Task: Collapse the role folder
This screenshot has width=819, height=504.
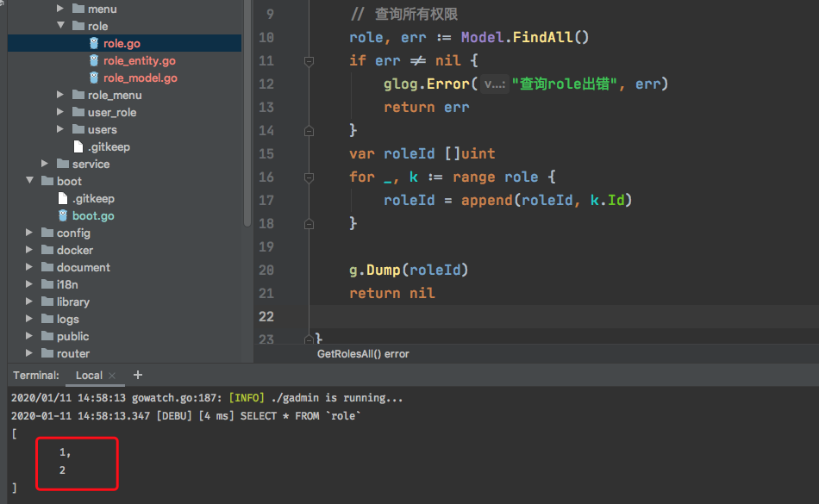Action: point(60,25)
